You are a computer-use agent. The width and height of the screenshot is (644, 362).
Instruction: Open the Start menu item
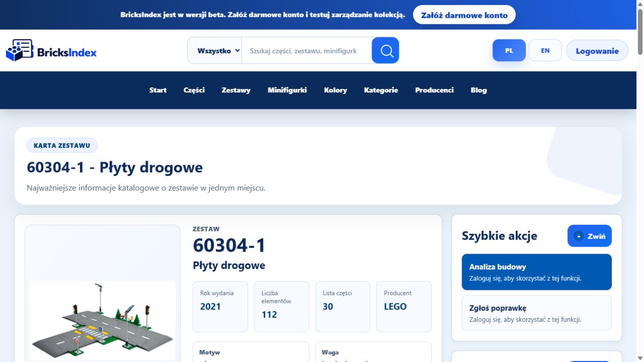click(158, 90)
